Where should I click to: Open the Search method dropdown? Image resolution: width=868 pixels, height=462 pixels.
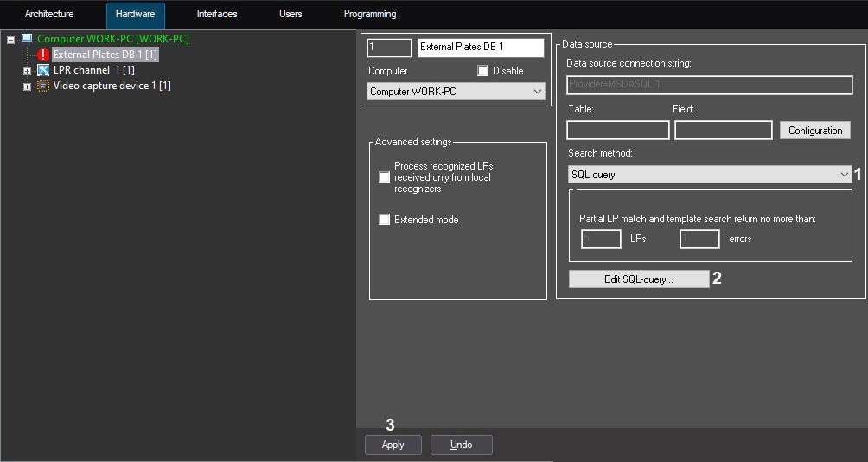[x=710, y=175]
